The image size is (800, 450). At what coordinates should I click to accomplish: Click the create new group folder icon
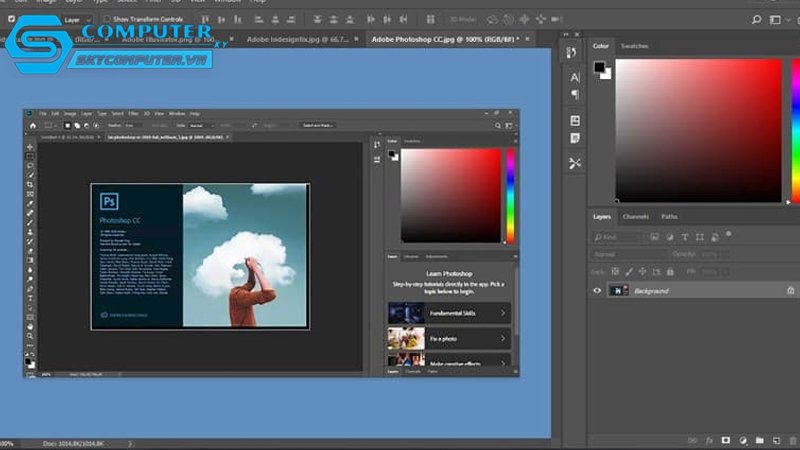point(760,440)
